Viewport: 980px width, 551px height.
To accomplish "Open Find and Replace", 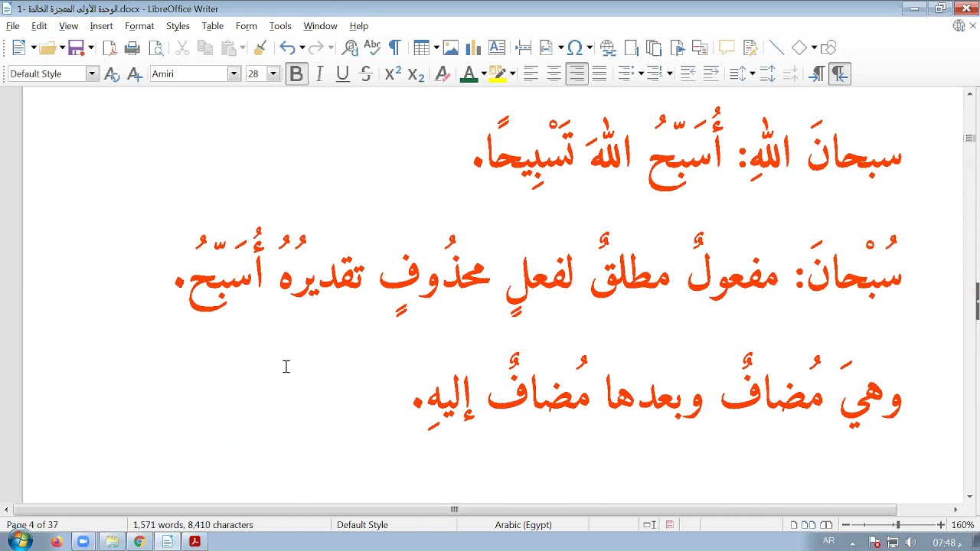I will 351,47.
